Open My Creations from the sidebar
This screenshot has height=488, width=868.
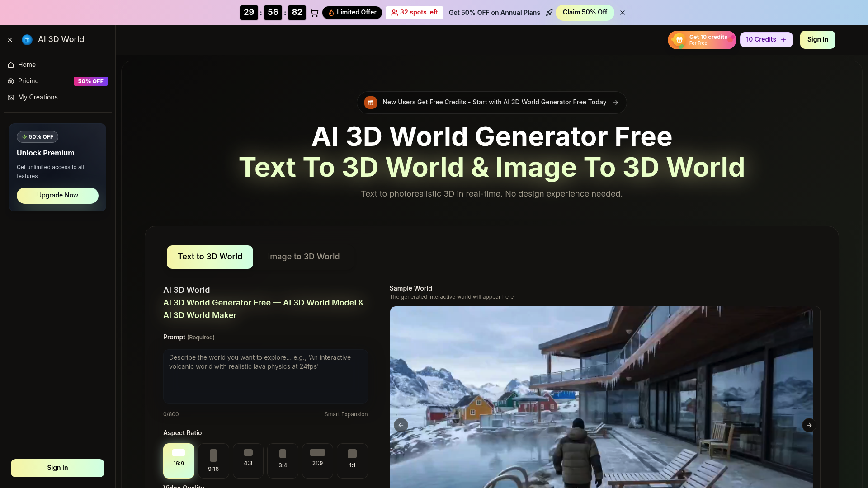pos(10,97)
